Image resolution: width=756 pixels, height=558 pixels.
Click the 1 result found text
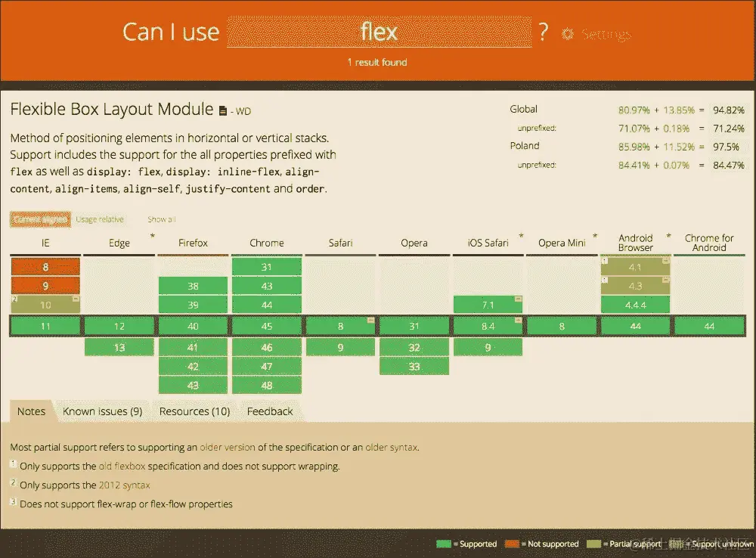coord(377,62)
